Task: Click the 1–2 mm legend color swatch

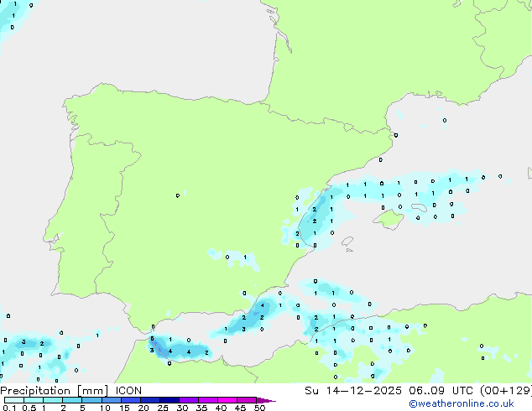Action: [x=53, y=400]
